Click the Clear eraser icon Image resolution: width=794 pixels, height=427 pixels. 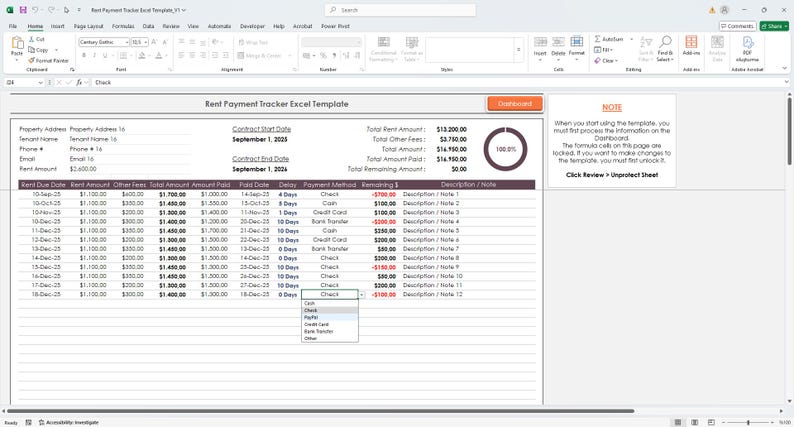click(598, 60)
